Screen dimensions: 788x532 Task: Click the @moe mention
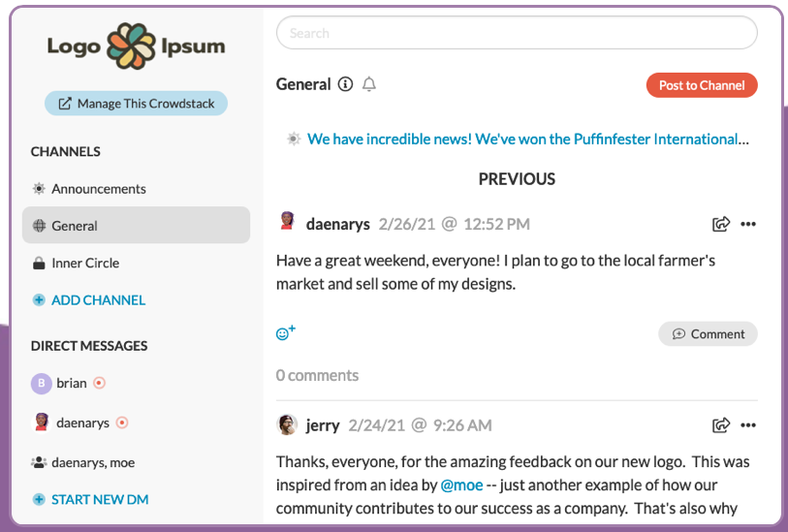[x=460, y=485]
